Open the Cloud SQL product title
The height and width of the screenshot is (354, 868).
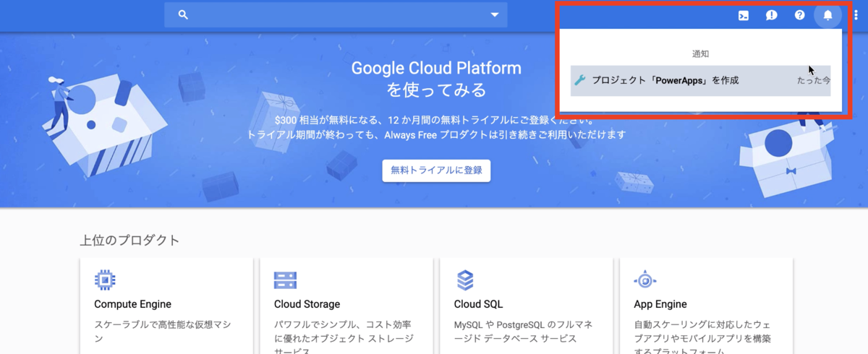[x=478, y=304]
